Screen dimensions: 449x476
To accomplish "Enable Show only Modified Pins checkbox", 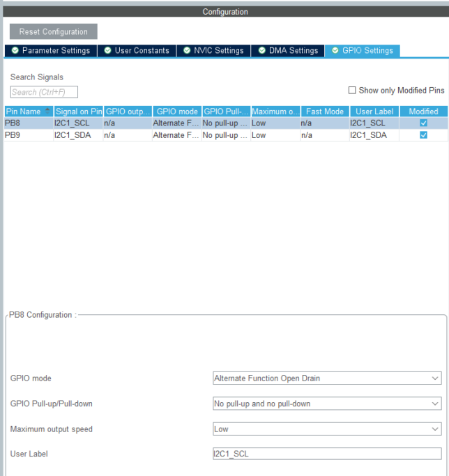I will coord(352,91).
